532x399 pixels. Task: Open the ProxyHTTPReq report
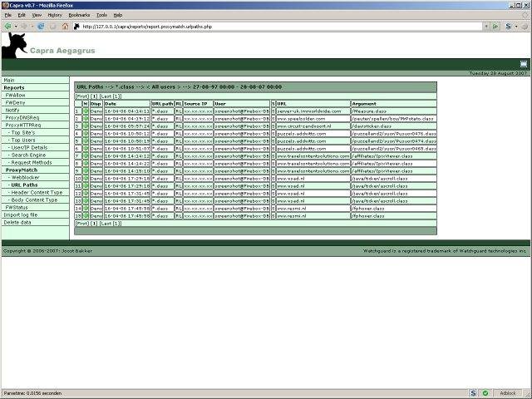click(x=23, y=125)
